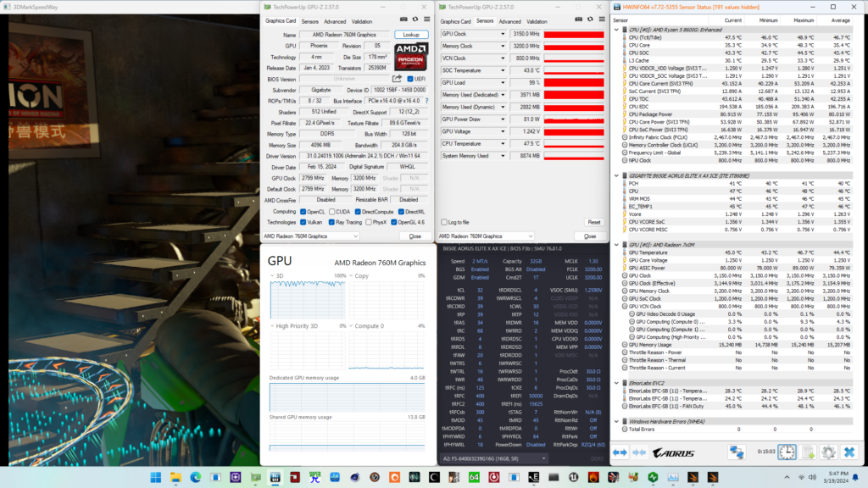Toggle the Ray Tracing checkbox
868x488 pixels.
point(331,223)
